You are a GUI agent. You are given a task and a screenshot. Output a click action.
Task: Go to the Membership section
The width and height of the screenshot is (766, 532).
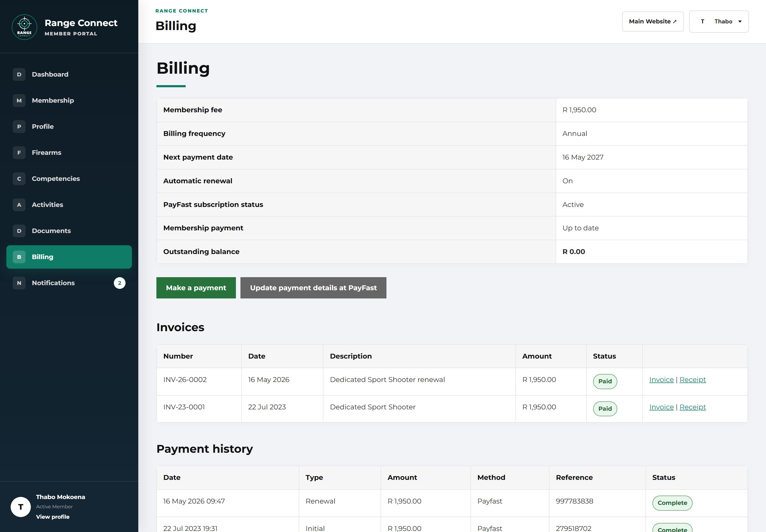[69, 100]
